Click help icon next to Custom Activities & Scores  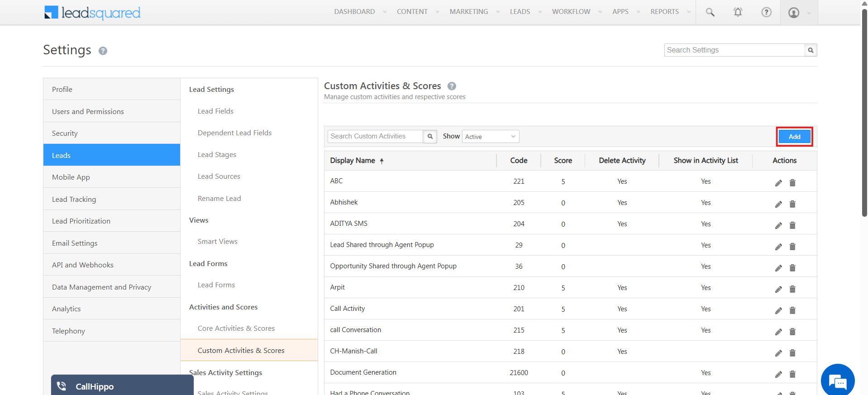(x=452, y=86)
